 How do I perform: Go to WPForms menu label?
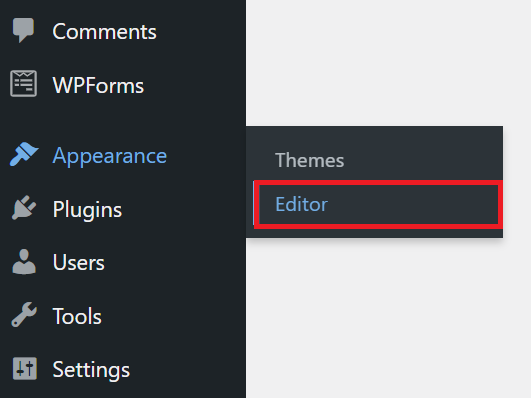coord(98,85)
